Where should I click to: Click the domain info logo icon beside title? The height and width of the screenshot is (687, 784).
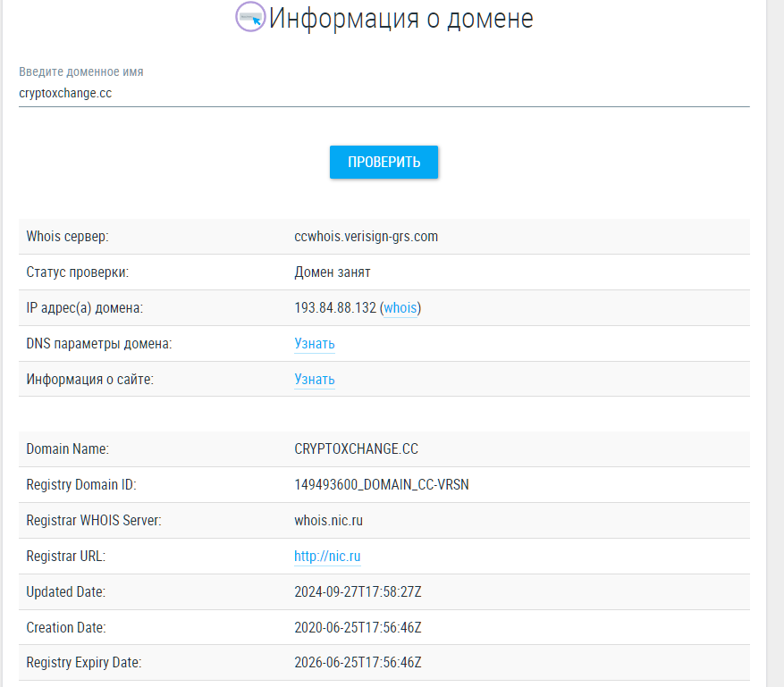pos(250,17)
